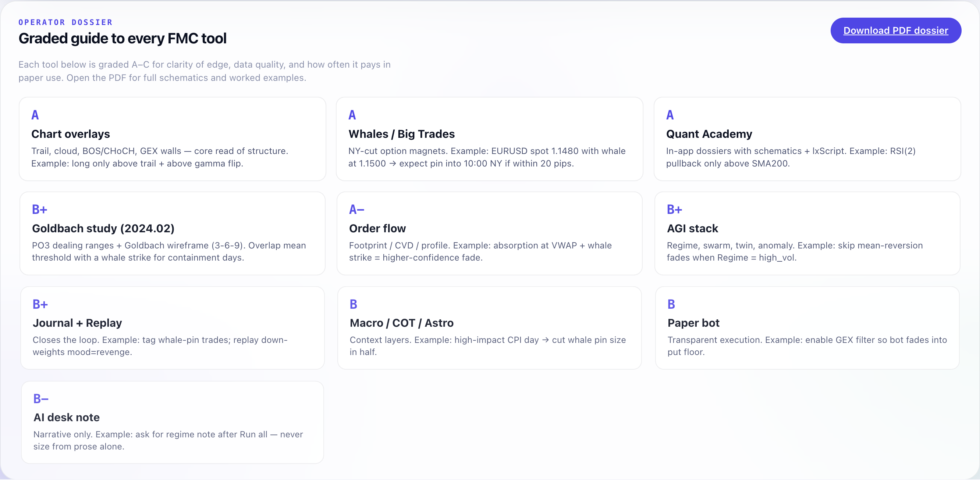Click the 'Narrative only' description text
Image resolution: width=980 pixels, height=480 pixels.
[168, 440]
